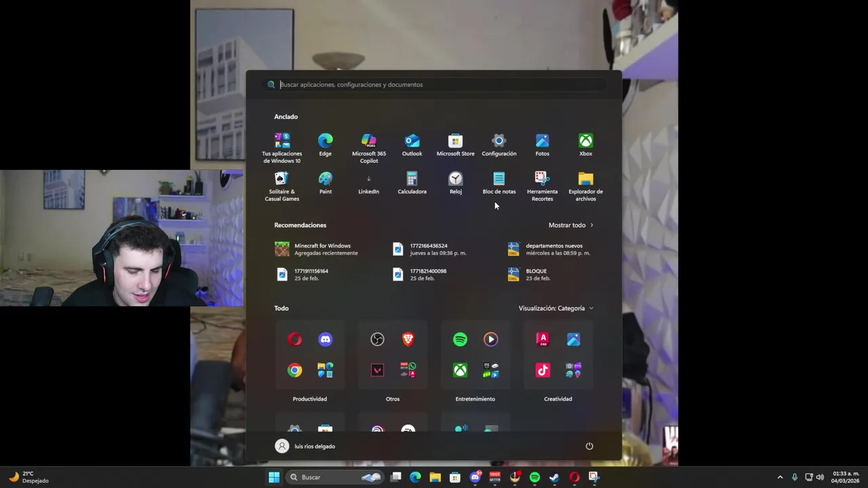
Task: Open pinned LinkedIn app
Action: pyautogui.click(x=369, y=183)
